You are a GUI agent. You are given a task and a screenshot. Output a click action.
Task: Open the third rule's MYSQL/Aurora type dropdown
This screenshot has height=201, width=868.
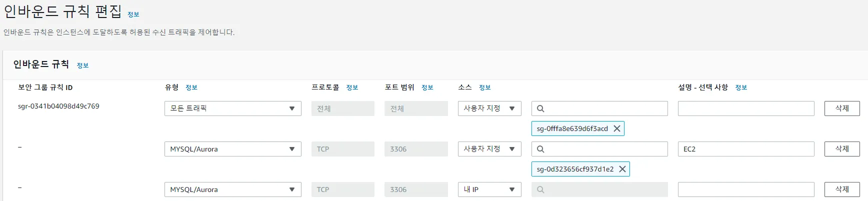coord(232,189)
